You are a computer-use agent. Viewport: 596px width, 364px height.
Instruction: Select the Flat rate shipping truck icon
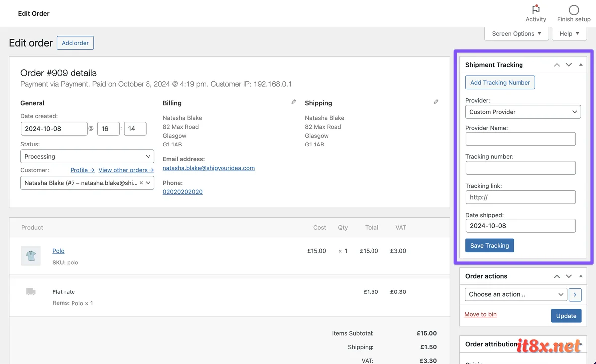[x=31, y=292]
